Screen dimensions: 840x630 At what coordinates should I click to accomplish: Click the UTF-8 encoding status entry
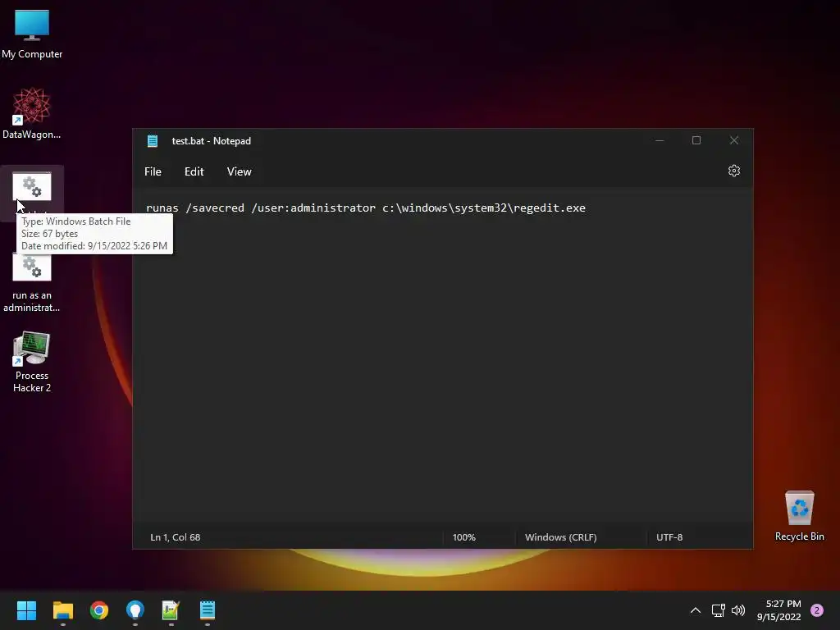[x=669, y=537]
